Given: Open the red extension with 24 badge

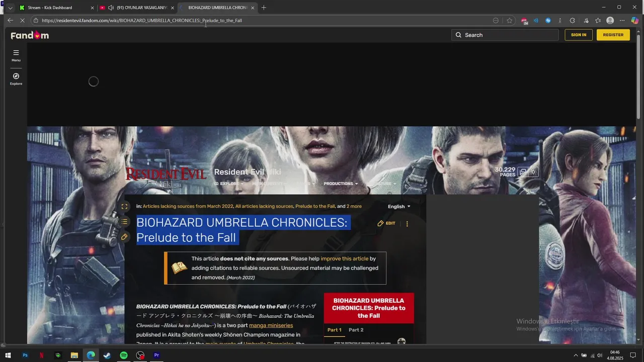Looking at the screenshot, I should coord(525,21).
